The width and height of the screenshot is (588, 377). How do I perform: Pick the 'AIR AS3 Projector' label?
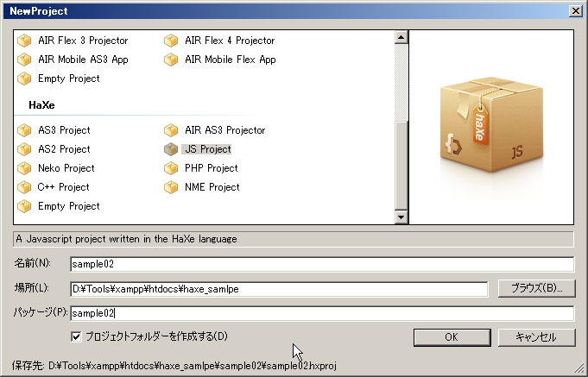(x=225, y=130)
